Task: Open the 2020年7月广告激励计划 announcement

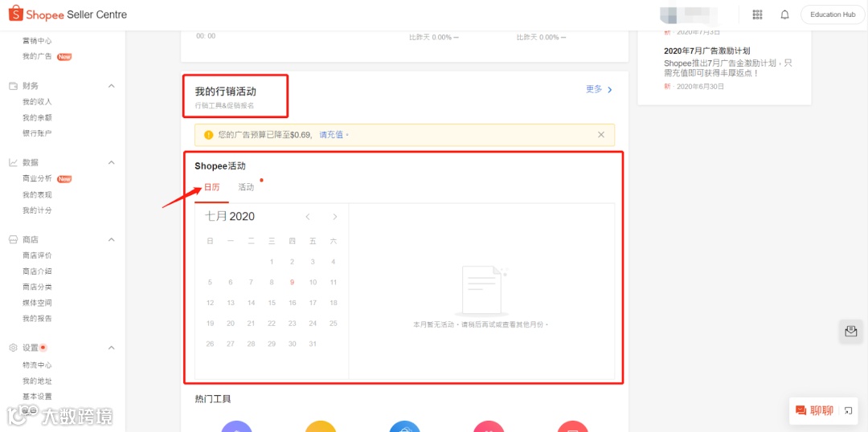Action: (x=707, y=51)
